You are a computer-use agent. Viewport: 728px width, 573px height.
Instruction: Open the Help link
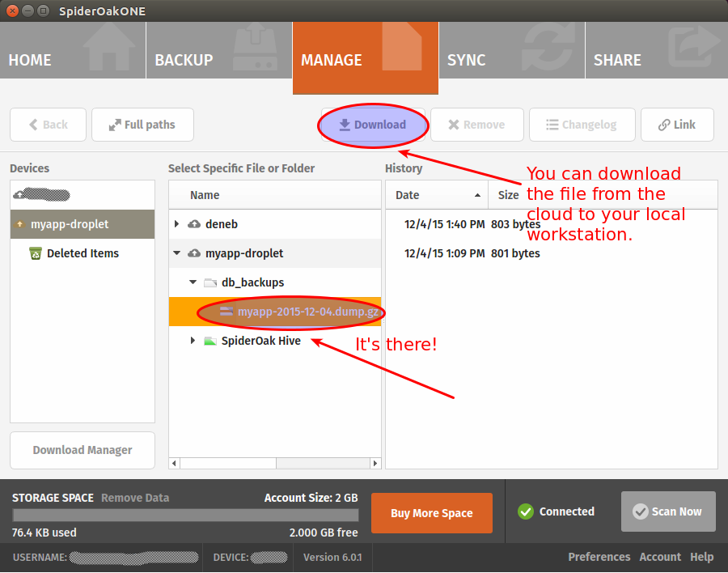tap(701, 557)
